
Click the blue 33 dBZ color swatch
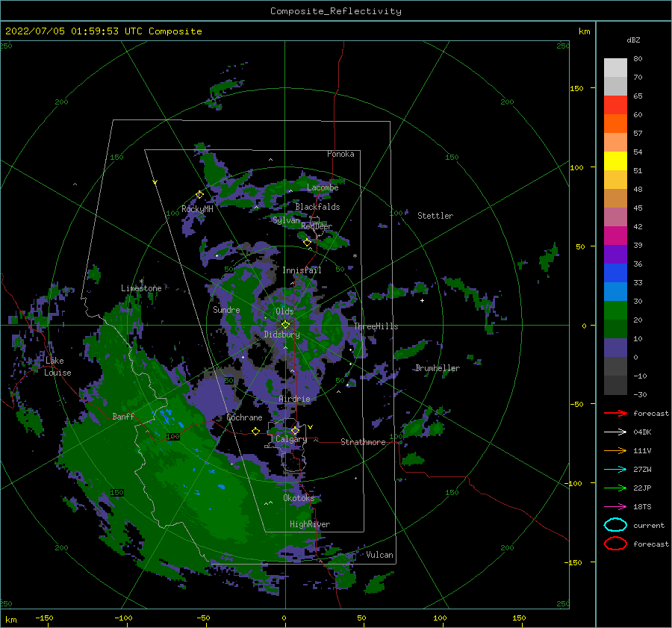click(615, 273)
